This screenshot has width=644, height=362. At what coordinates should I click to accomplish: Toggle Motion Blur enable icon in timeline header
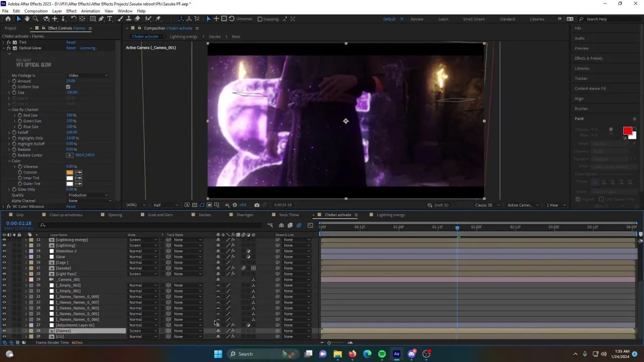click(299, 225)
